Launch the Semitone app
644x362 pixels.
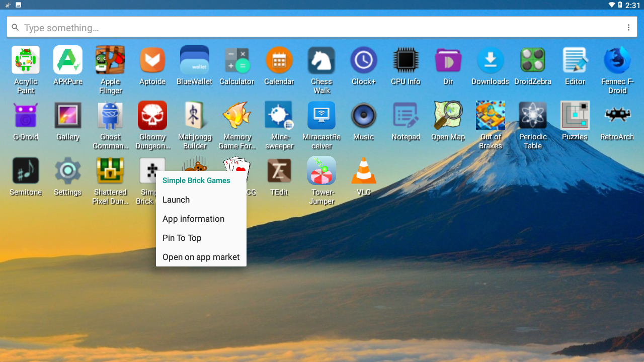[26, 171]
